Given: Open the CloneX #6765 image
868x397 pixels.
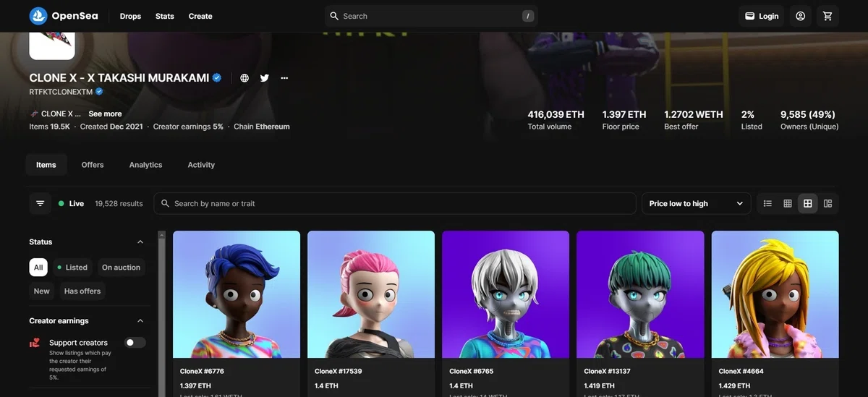Looking at the screenshot, I should click(506, 294).
